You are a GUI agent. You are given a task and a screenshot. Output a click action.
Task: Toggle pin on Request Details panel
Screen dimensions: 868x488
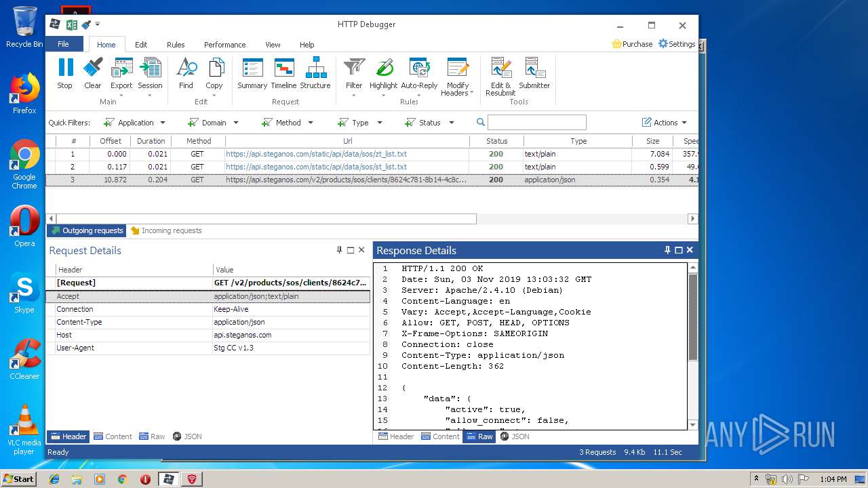pos(340,250)
